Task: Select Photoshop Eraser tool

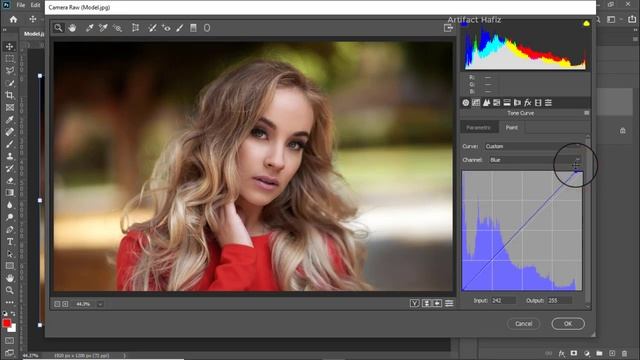Action: (9, 180)
